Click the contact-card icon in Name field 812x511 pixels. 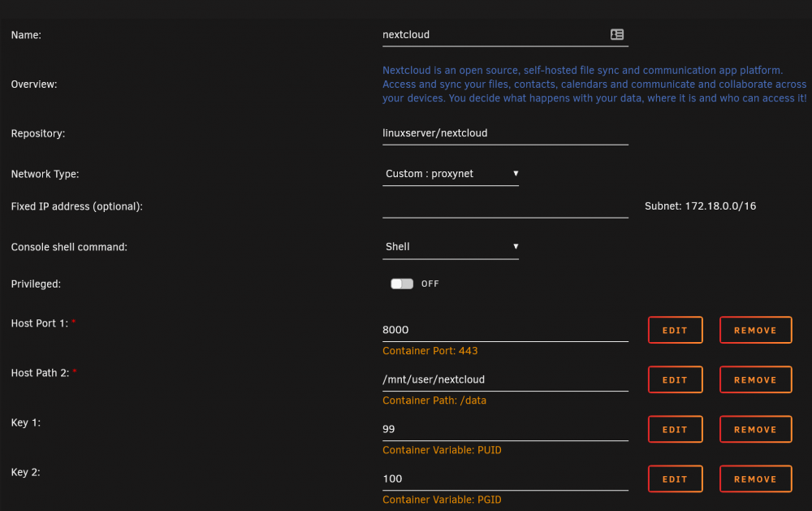click(x=617, y=35)
